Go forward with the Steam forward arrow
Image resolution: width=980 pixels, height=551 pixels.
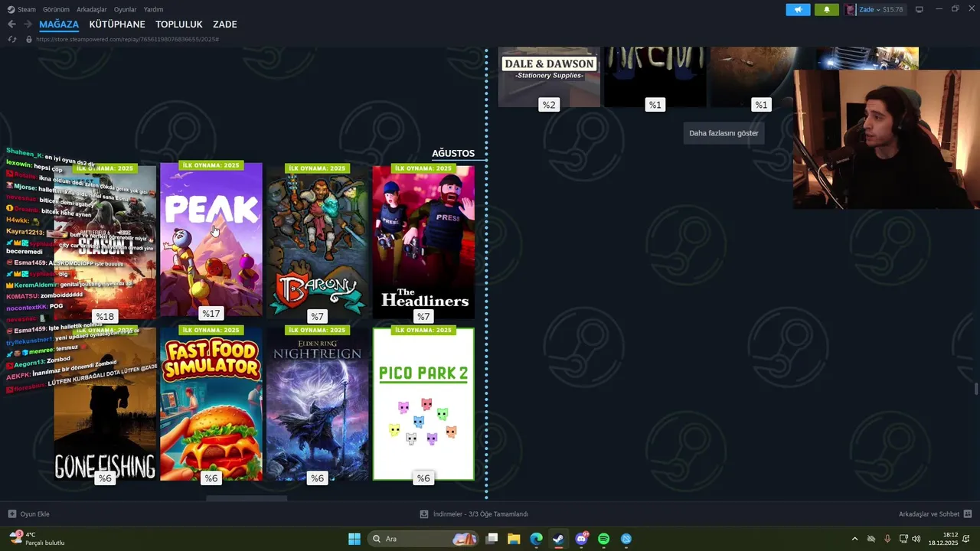tap(28, 24)
